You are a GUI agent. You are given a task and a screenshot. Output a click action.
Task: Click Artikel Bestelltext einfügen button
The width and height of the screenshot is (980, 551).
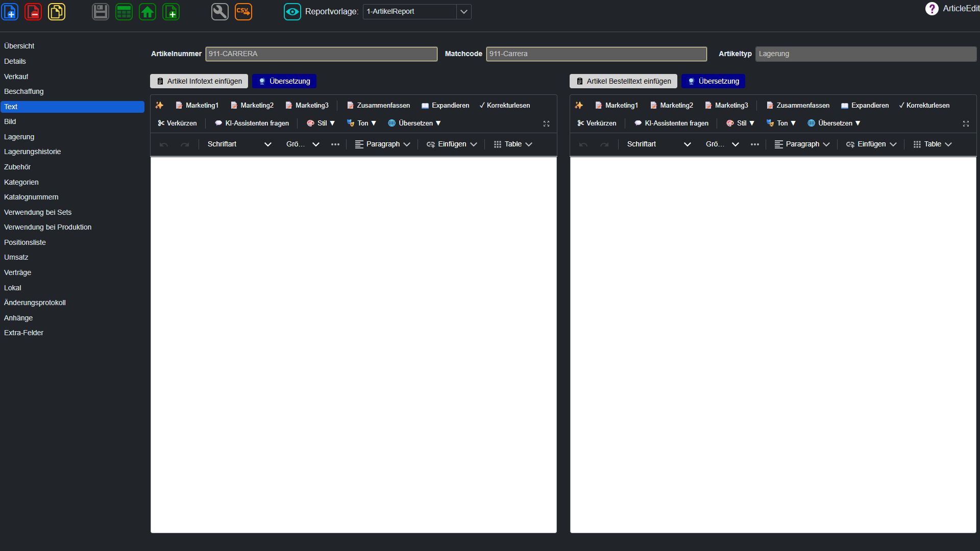point(623,81)
